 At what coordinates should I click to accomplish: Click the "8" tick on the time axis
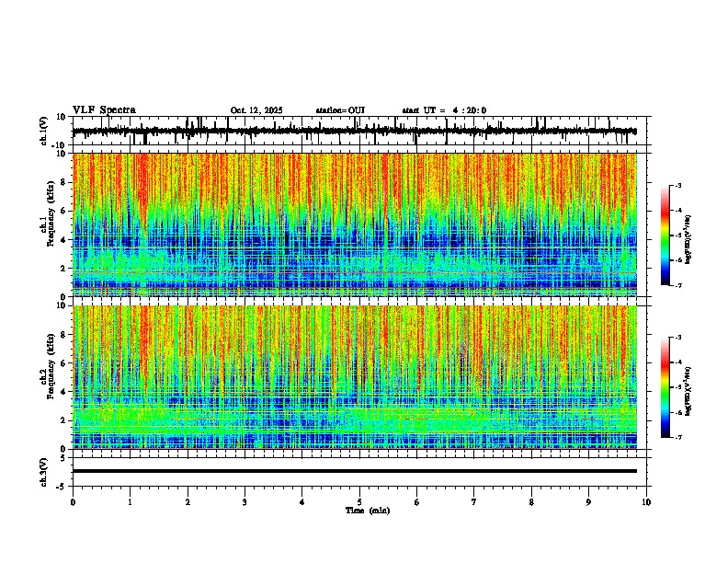tap(531, 502)
